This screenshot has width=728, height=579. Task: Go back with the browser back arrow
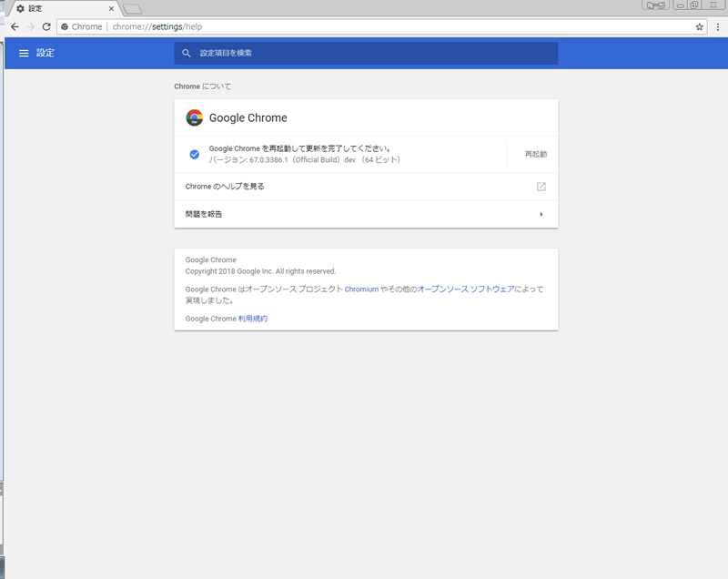click(15, 27)
